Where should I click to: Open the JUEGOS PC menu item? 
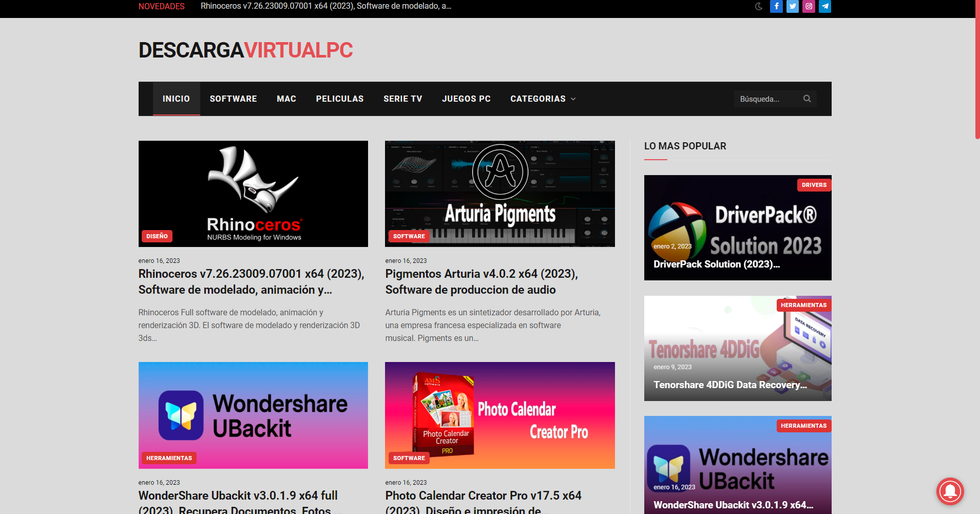pyautogui.click(x=466, y=99)
